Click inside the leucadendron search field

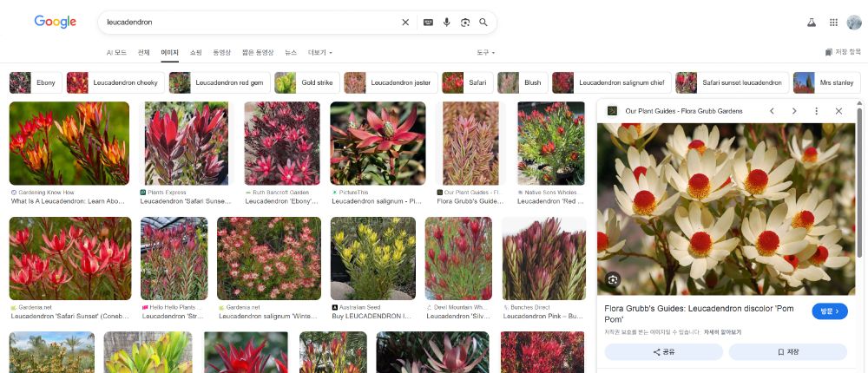coord(249,23)
